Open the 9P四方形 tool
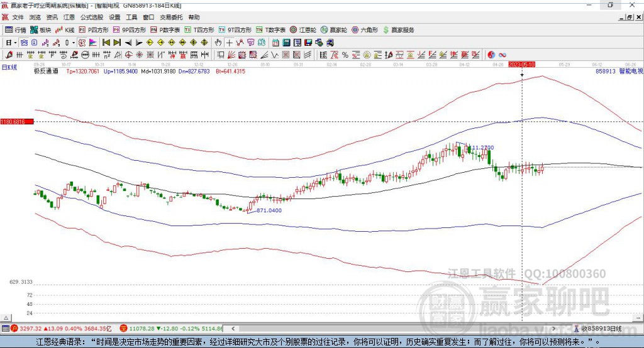Screen dimensions: 644x348 130,30
